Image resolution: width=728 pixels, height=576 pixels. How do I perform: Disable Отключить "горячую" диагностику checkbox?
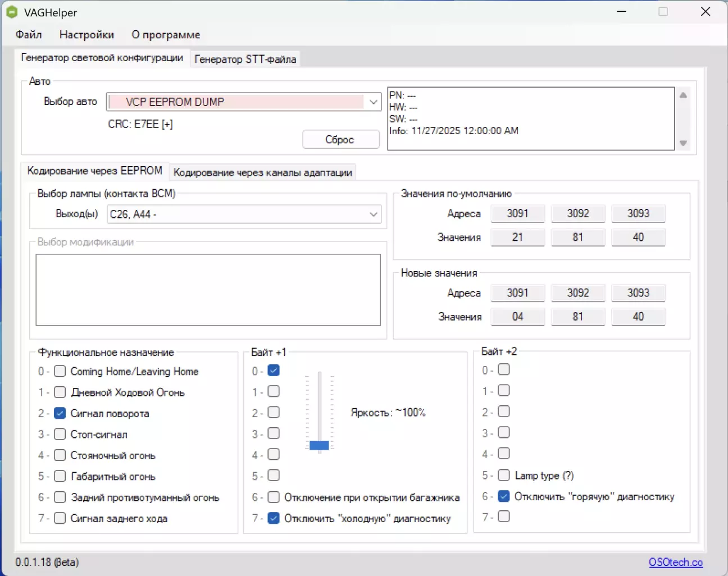[x=504, y=496]
